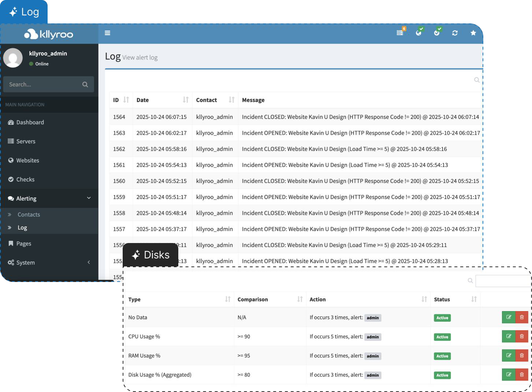Delete the Disk Usage % (Aggregated) rule
This screenshot has height=392, width=532.
[522, 374]
